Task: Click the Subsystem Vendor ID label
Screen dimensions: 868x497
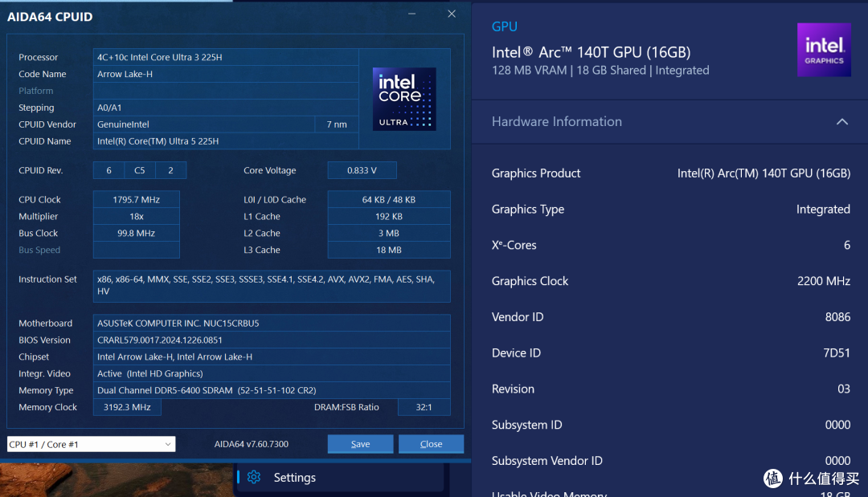Action: [x=547, y=461]
